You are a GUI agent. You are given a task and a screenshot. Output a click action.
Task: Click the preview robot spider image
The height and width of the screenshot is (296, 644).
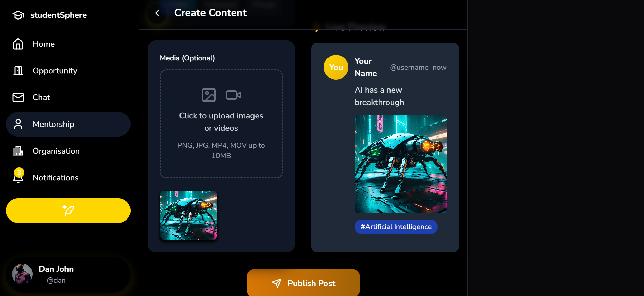point(400,164)
